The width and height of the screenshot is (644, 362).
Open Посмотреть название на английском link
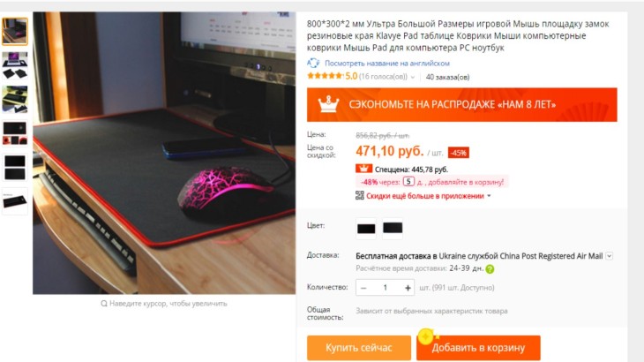point(387,64)
